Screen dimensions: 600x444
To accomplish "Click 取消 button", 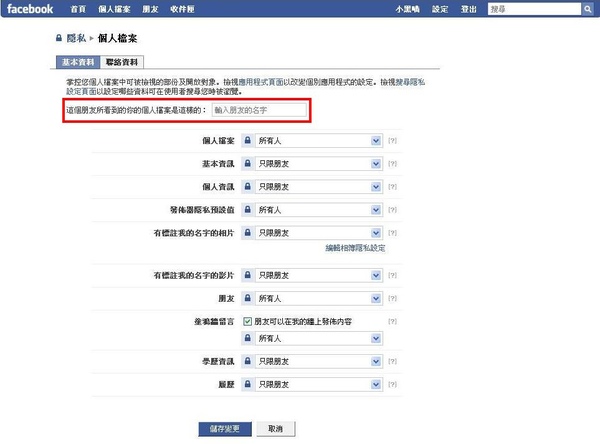I will 276,429.
